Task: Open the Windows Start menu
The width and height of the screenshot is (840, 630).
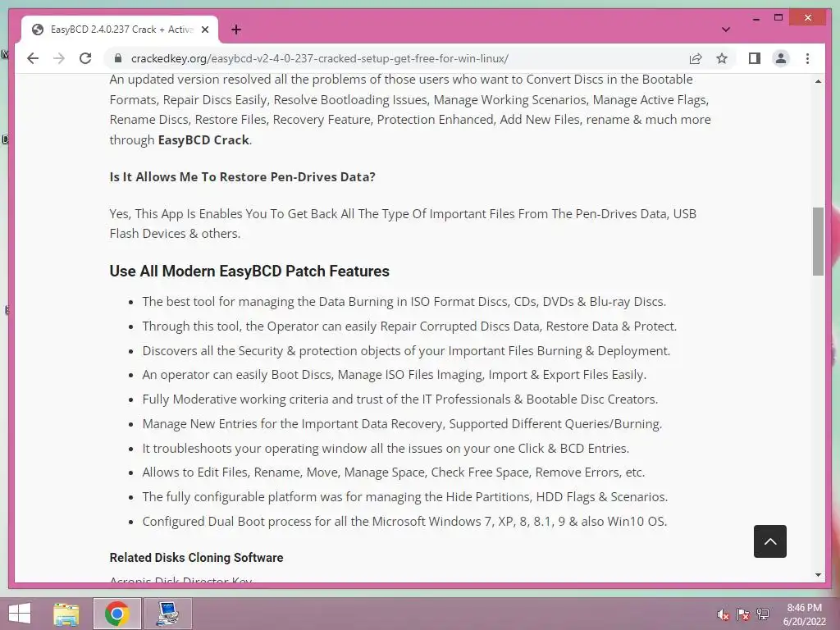Action: pos(20,614)
